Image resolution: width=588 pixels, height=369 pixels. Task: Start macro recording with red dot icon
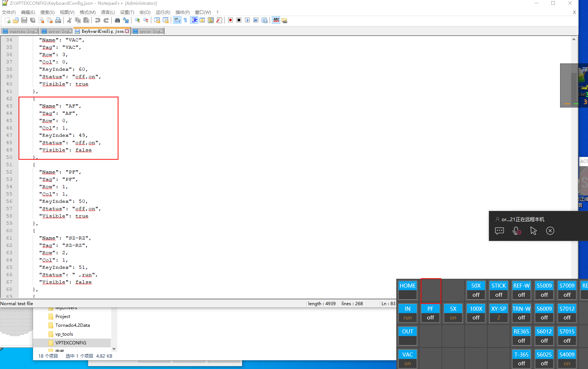[230, 20]
